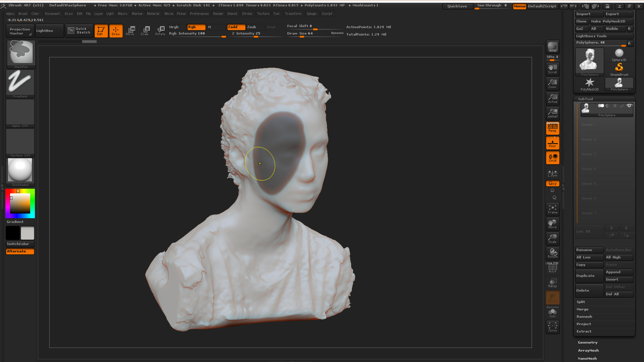This screenshot has height=362, width=644.
Task: Collapse the SubTool subpalette
Action: pos(585,99)
